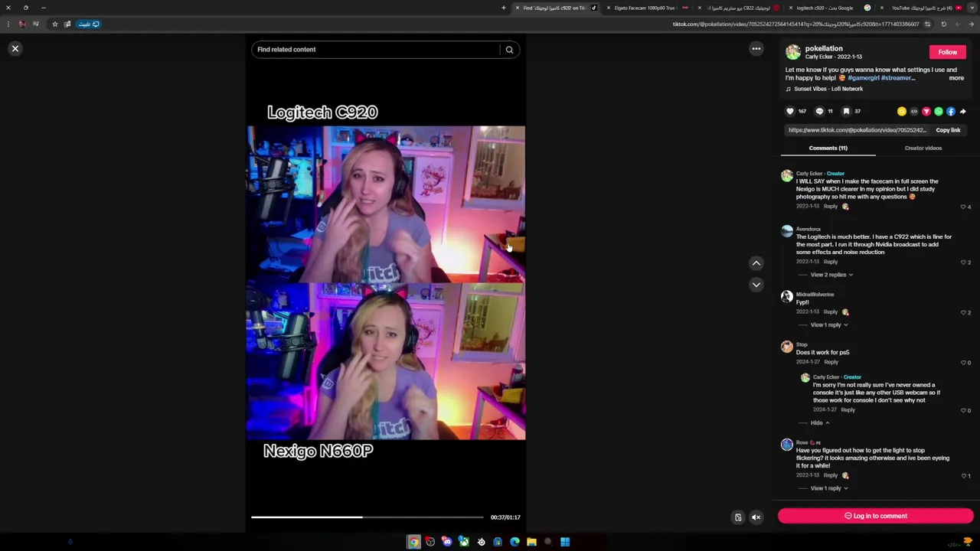Image resolution: width=980 pixels, height=551 pixels.
Task: Bookmark this page with the star icon
Action: [x=54, y=24]
